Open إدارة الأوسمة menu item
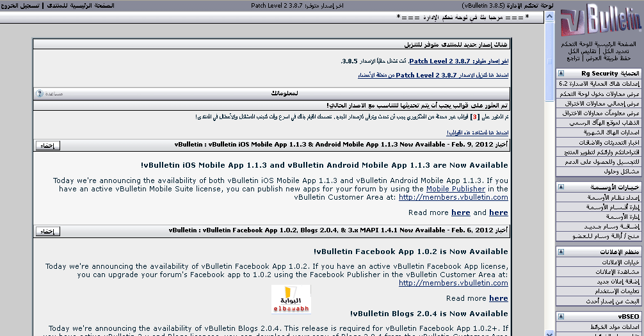The image size is (644, 336). (599, 217)
